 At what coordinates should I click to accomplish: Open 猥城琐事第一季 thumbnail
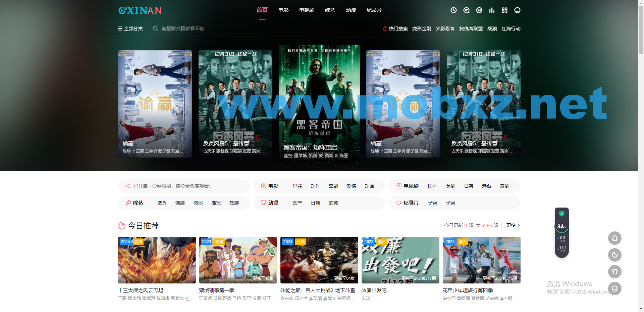coord(238,260)
